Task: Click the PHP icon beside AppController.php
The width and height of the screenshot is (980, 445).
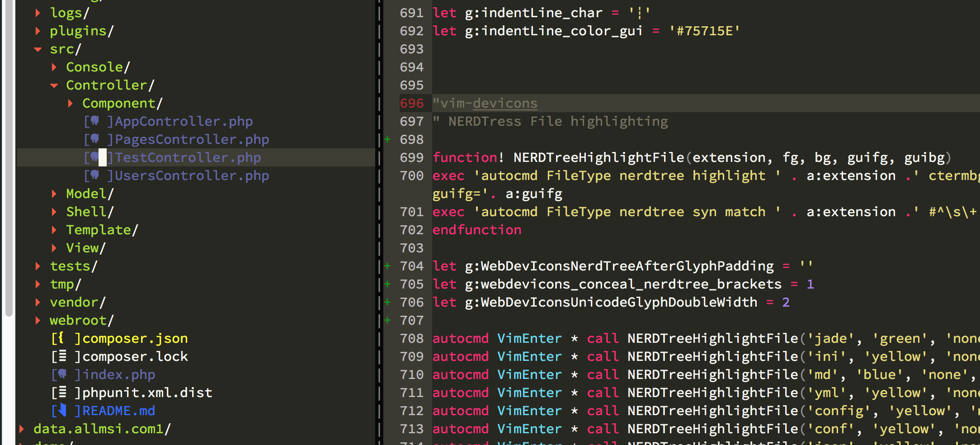Action: (x=94, y=121)
